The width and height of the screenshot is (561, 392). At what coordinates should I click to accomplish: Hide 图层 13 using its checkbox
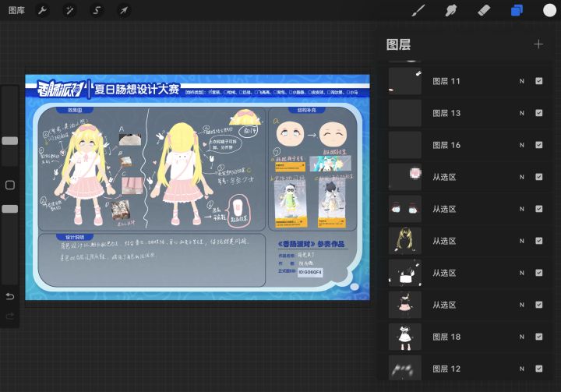(539, 113)
